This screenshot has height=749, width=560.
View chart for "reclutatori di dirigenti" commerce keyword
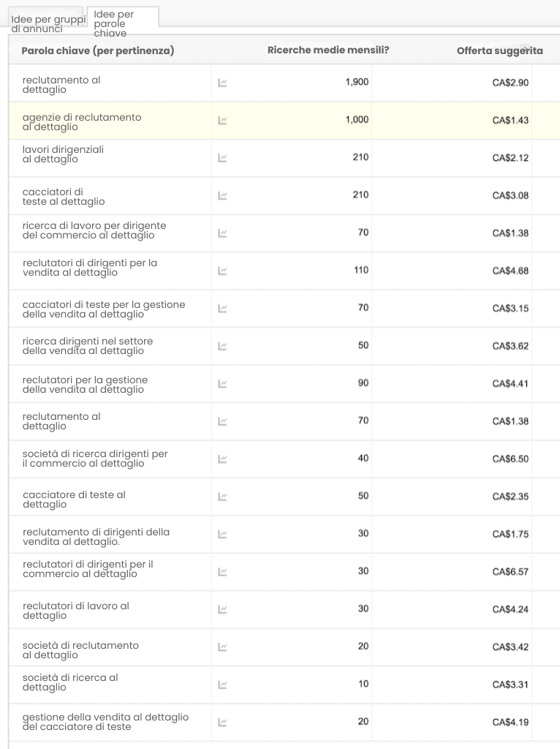pos(222,571)
